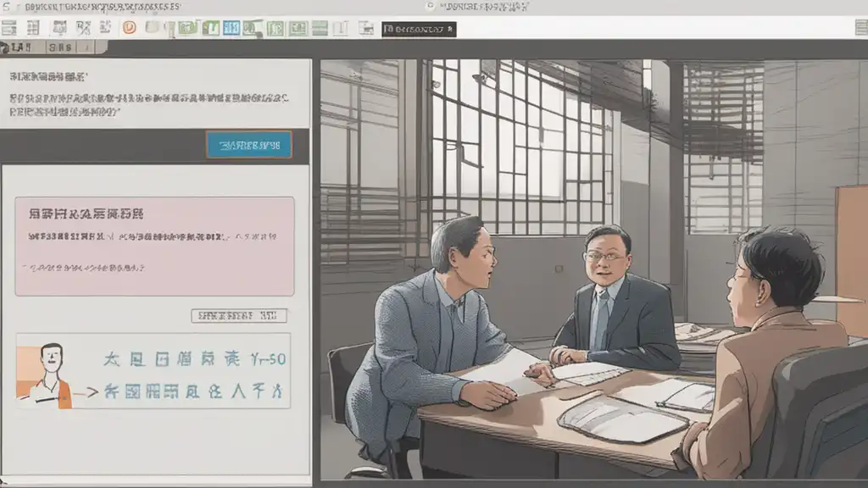Click the small outlined button below the pink box
The height and width of the screenshot is (488, 868).
pyautogui.click(x=239, y=316)
